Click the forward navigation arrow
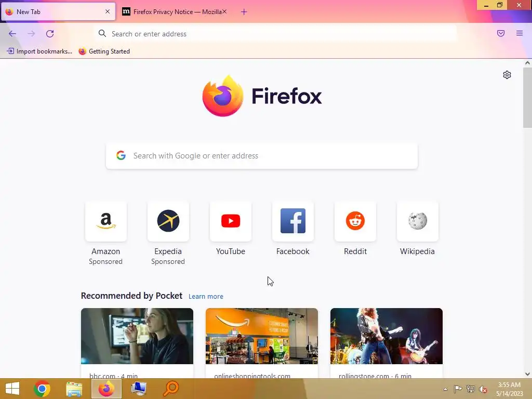 (x=31, y=34)
